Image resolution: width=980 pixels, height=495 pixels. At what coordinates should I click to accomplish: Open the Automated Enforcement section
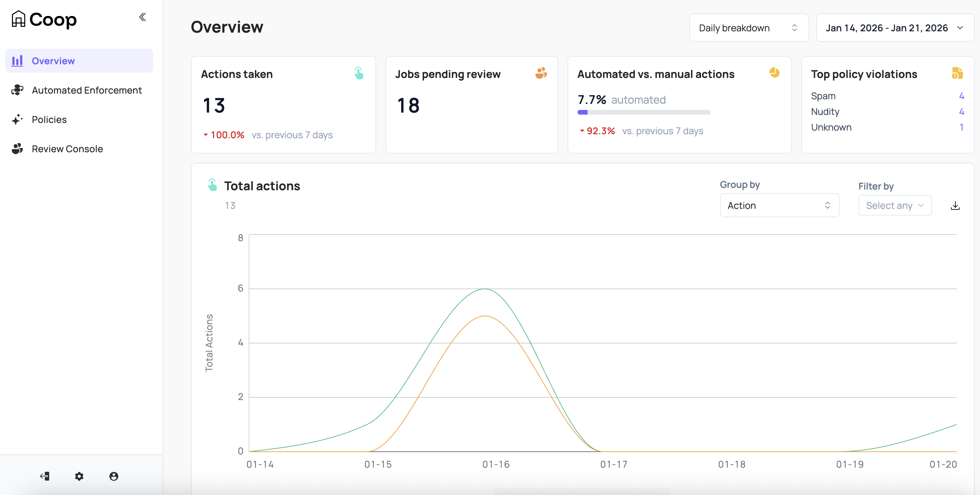[x=86, y=90]
